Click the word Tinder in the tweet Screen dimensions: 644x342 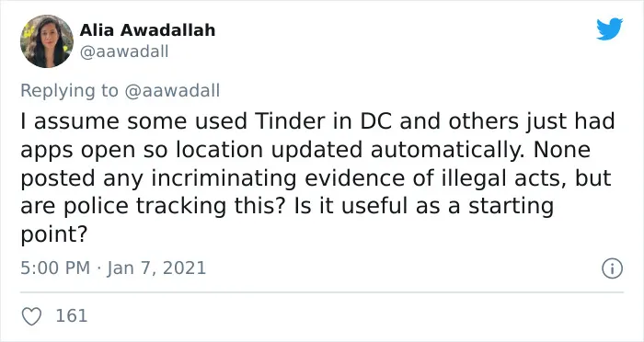pyautogui.click(x=290, y=121)
